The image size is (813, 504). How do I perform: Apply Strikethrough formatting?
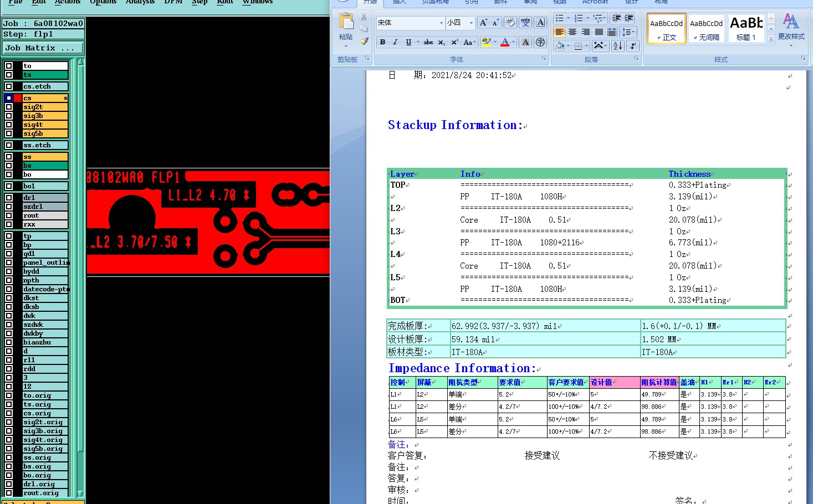pos(428,42)
